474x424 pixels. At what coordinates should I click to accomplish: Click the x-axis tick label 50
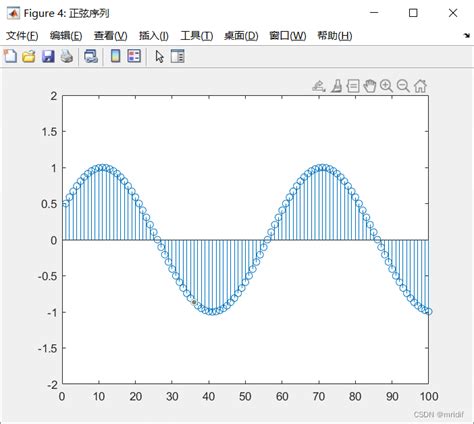pyautogui.click(x=245, y=397)
